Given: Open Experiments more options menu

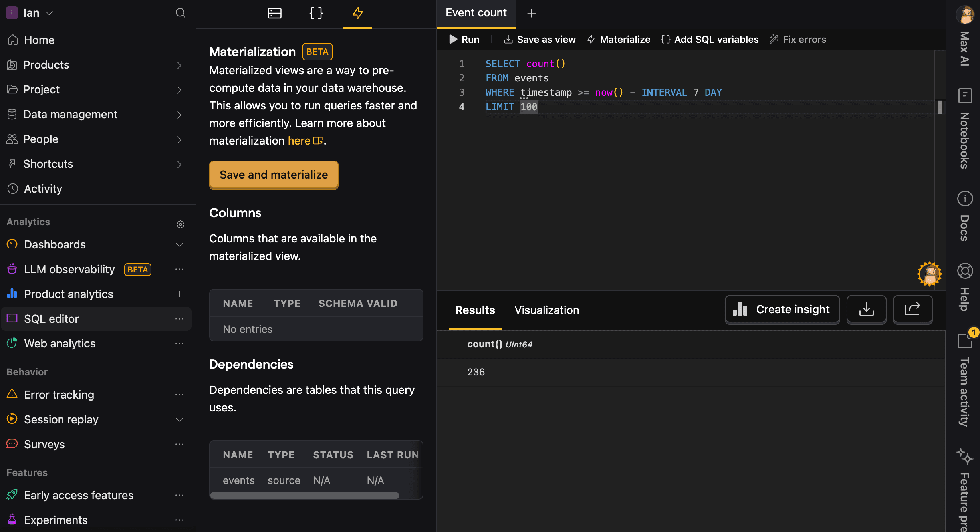Looking at the screenshot, I should click(179, 520).
